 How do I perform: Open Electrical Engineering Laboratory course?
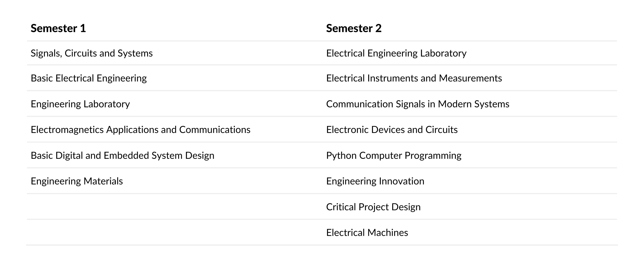(396, 53)
